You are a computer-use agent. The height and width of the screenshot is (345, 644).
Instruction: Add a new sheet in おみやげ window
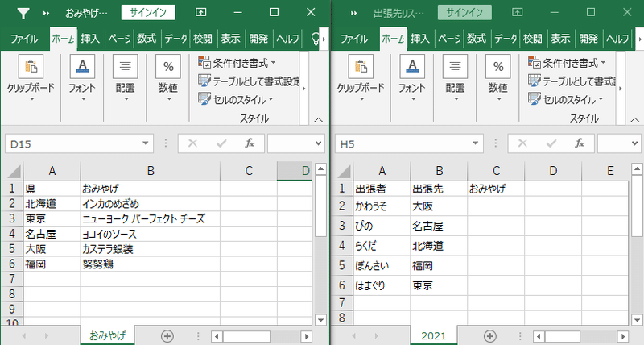167,336
